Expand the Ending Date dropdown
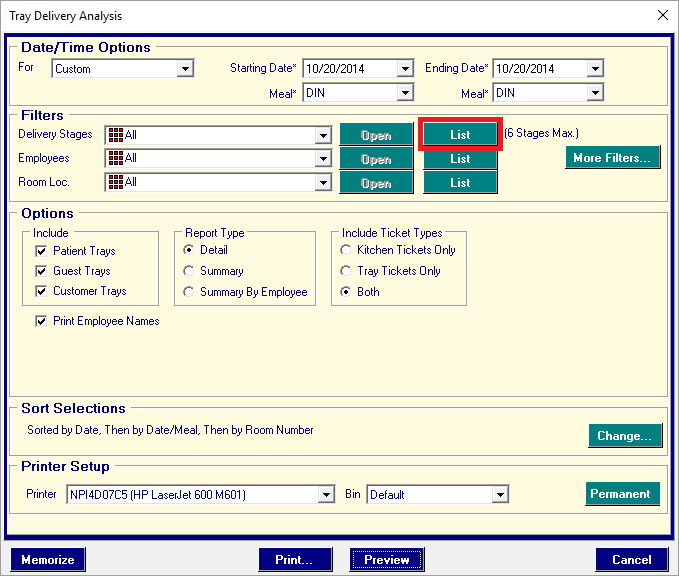The height and width of the screenshot is (576, 679). (595, 69)
